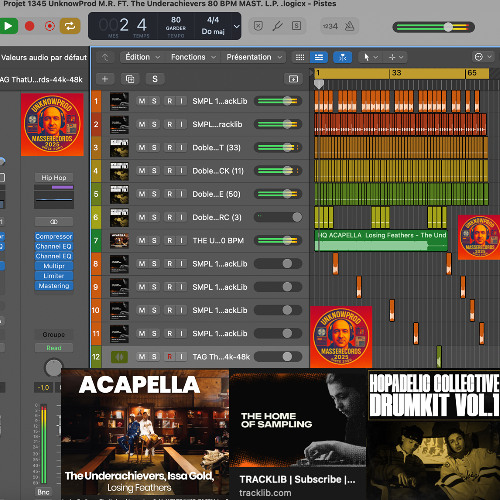Click the -1,0 level value field
This screenshot has height=500, width=500.
click(43, 388)
